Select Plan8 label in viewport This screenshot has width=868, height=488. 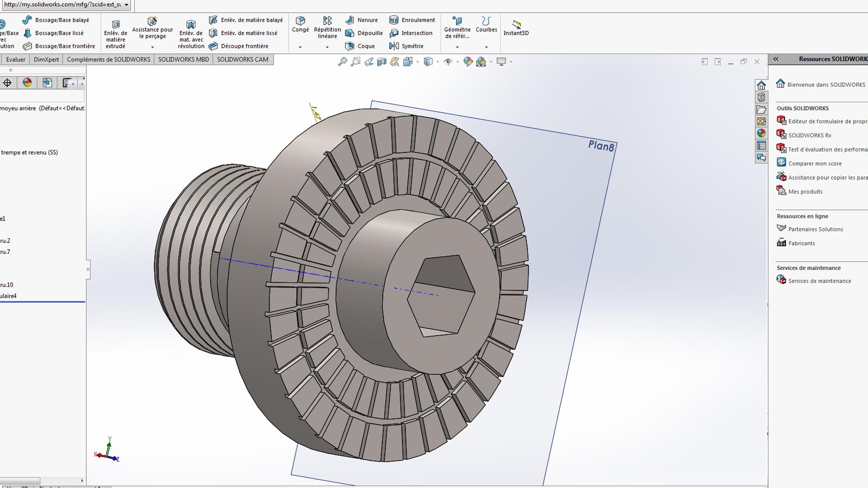[x=601, y=145]
